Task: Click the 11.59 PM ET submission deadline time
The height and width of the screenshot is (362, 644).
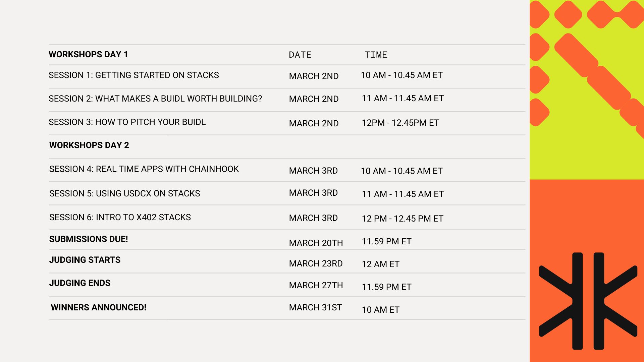Action: (386, 241)
